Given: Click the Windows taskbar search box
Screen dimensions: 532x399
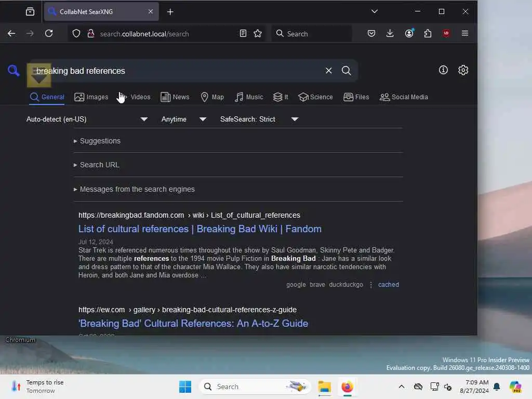Looking at the screenshot, I should click(x=255, y=387).
